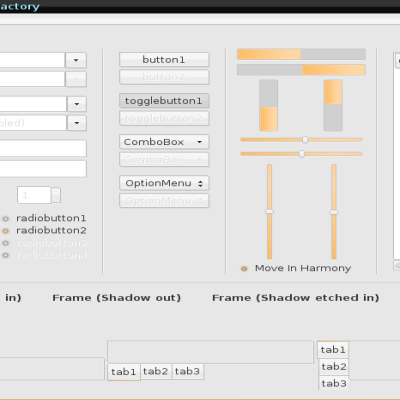
Task: Switch to tab1 in vertical notebook
Action: [x=333, y=350]
